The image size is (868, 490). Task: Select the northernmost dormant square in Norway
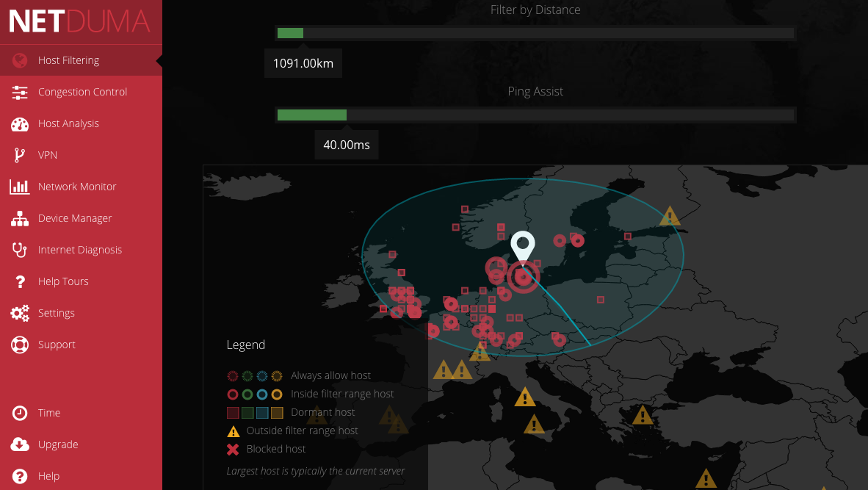[464, 209]
